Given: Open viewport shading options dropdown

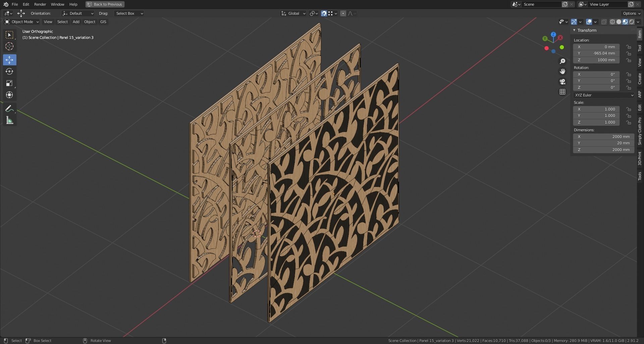Looking at the screenshot, I should (x=638, y=22).
